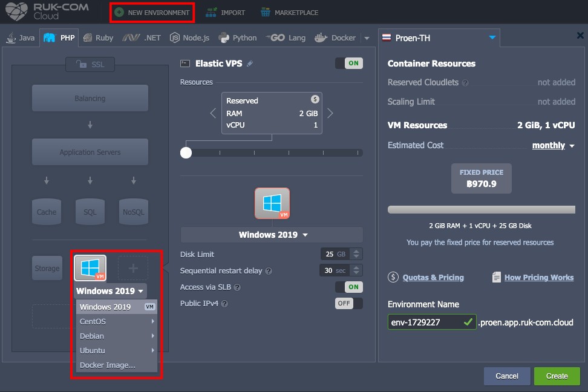Screen dimensions: 588x392
Task: Select the NoSQL database block
Action: tap(134, 212)
